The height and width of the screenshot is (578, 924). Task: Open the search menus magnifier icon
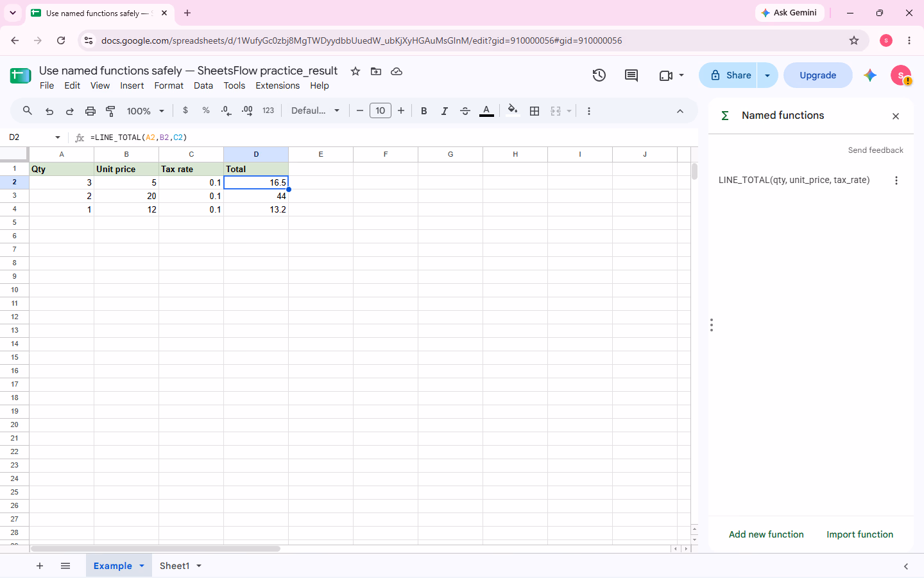pos(27,110)
